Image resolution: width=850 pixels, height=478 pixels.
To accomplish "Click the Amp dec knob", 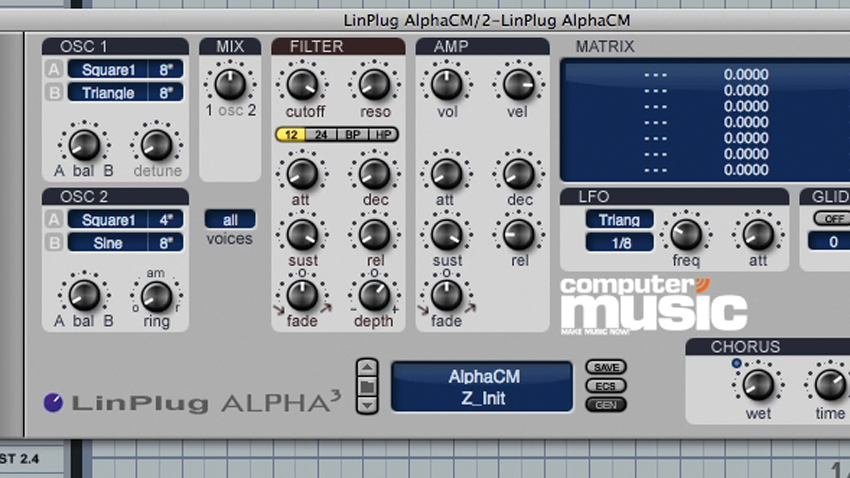I will tap(519, 174).
